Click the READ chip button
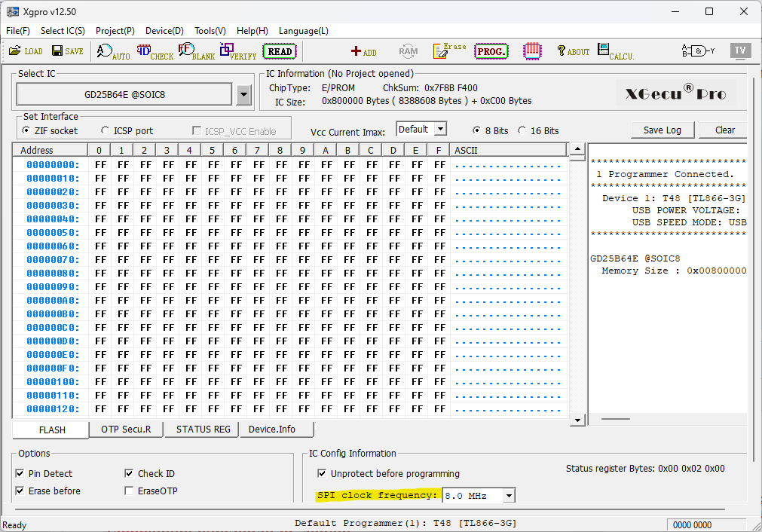The height and width of the screenshot is (532, 762). (x=280, y=51)
